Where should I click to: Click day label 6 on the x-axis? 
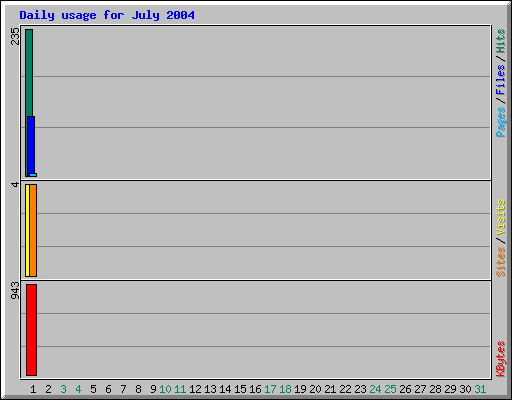(x=108, y=389)
